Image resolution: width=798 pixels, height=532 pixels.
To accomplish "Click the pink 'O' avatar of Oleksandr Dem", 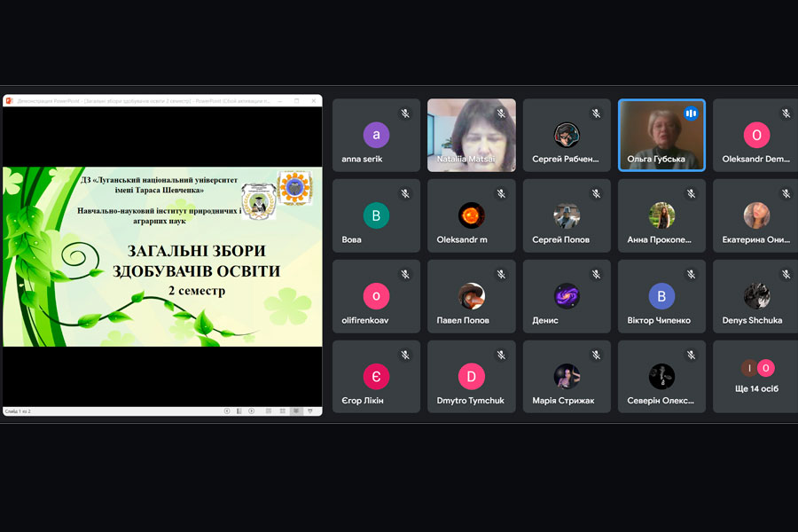I will click(757, 135).
